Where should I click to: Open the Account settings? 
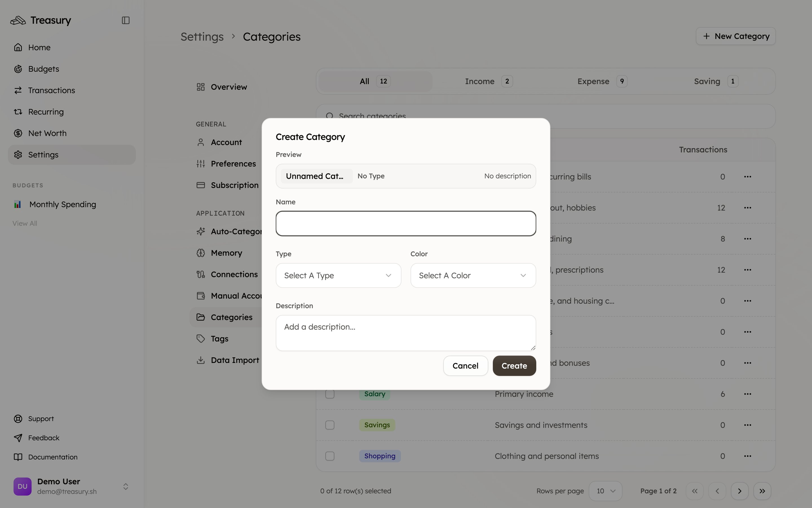226,143
